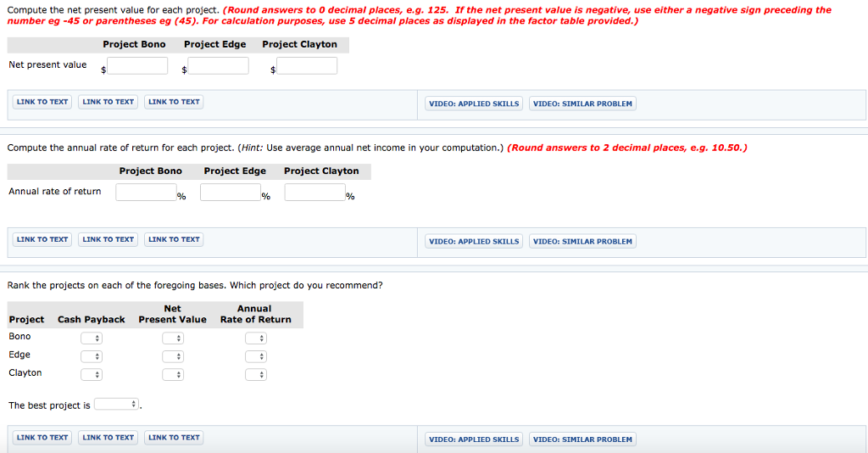Select Bono's Annual Rate of Return rank dropdown
The image size is (868, 453).
tap(256, 338)
